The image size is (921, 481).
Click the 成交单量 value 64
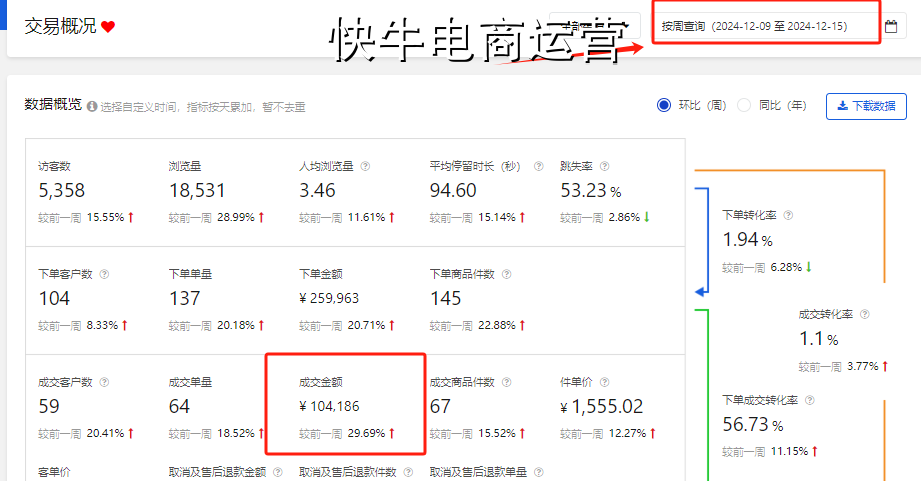pos(179,406)
